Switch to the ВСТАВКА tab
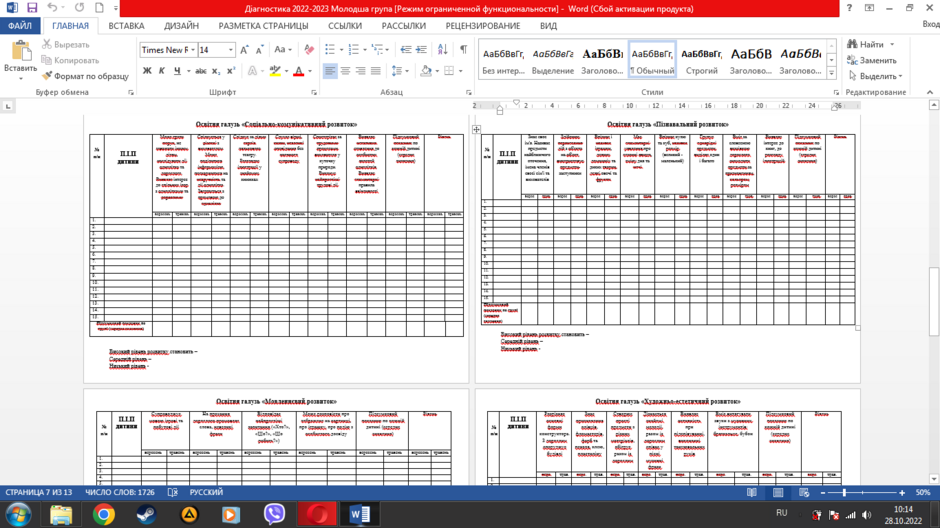 tap(126, 26)
